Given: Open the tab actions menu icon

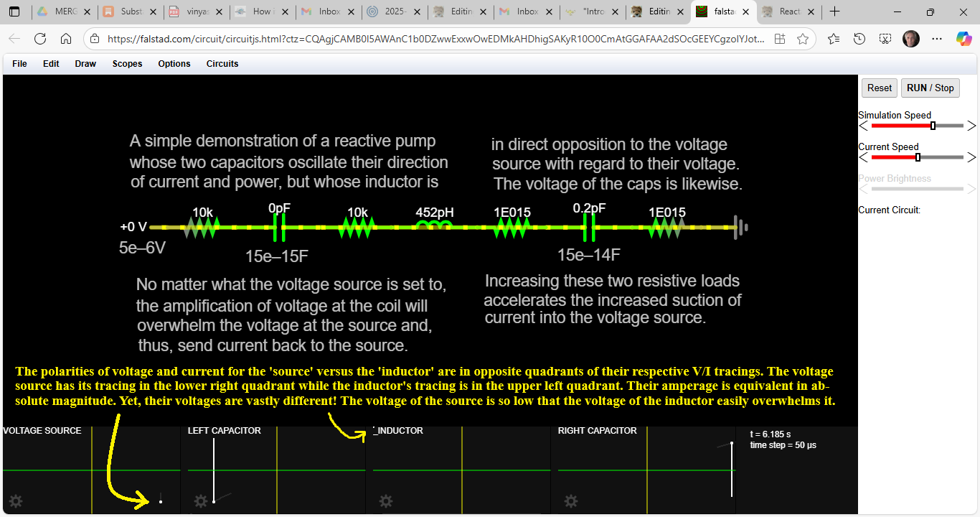Looking at the screenshot, I should [14, 11].
